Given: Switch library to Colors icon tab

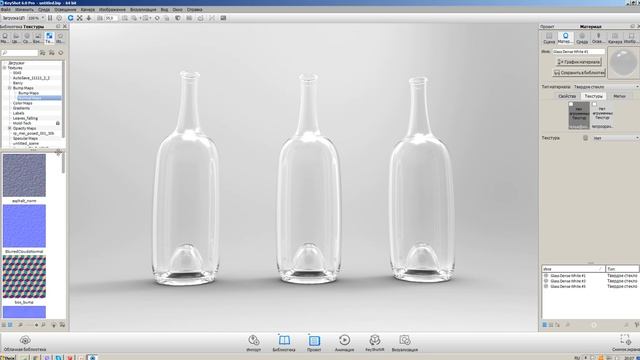Looking at the screenshot, I should tap(16, 38).
